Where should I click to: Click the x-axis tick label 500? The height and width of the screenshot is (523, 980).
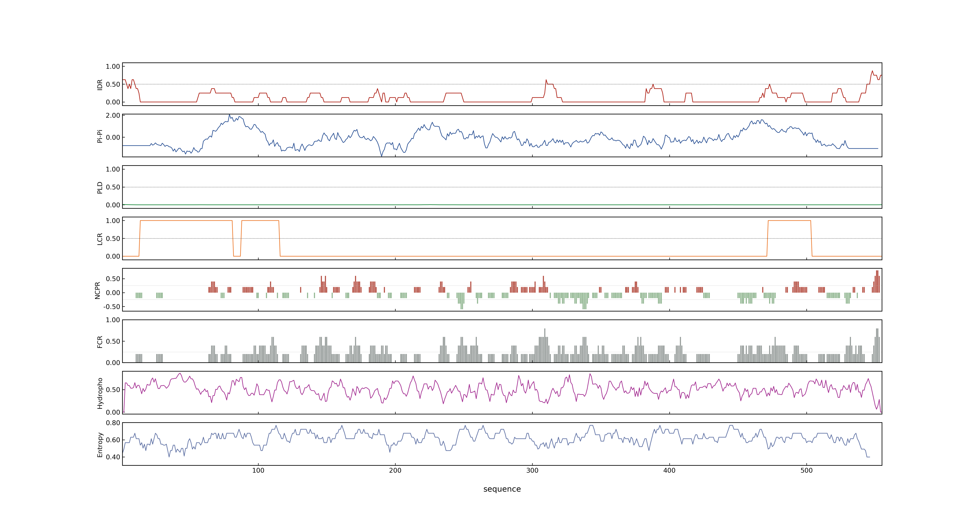pos(807,470)
